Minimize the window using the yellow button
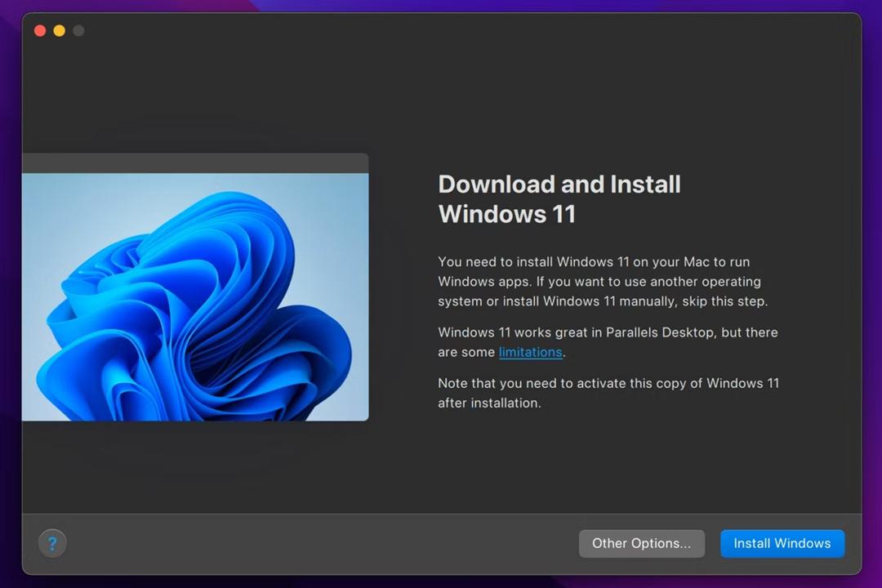Image resolution: width=882 pixels, height=588 pixels. (59, 30)
